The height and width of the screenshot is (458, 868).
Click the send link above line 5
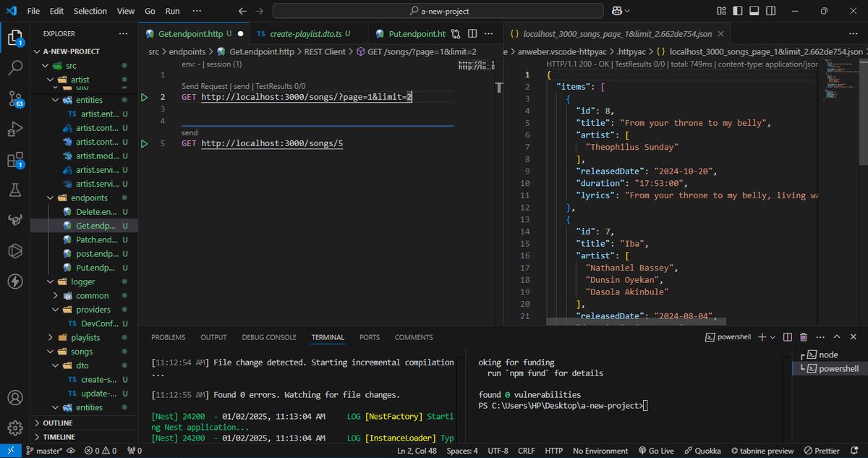point(190,133)
